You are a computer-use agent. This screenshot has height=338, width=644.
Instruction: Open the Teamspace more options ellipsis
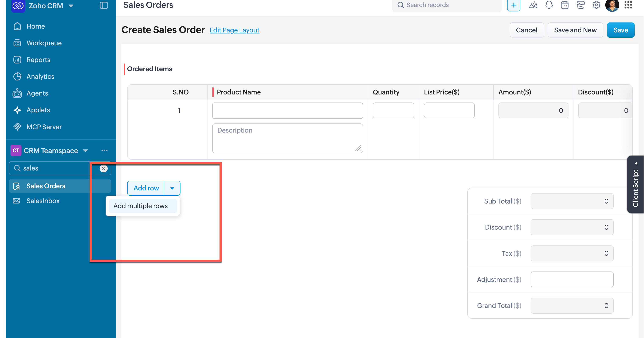105,150
